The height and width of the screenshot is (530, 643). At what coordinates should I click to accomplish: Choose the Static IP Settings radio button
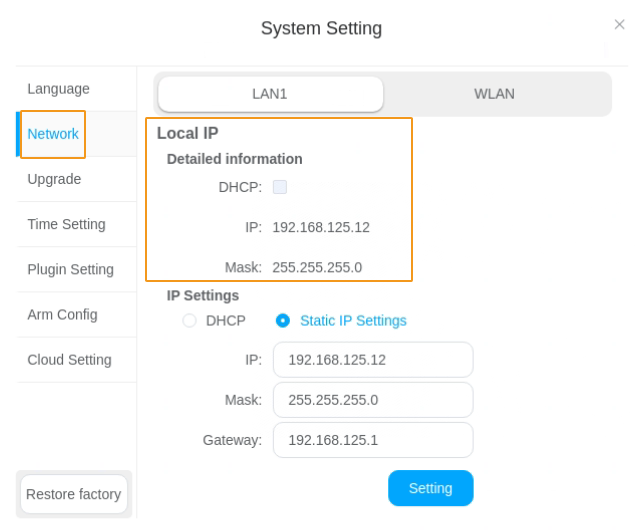[283, 321]
